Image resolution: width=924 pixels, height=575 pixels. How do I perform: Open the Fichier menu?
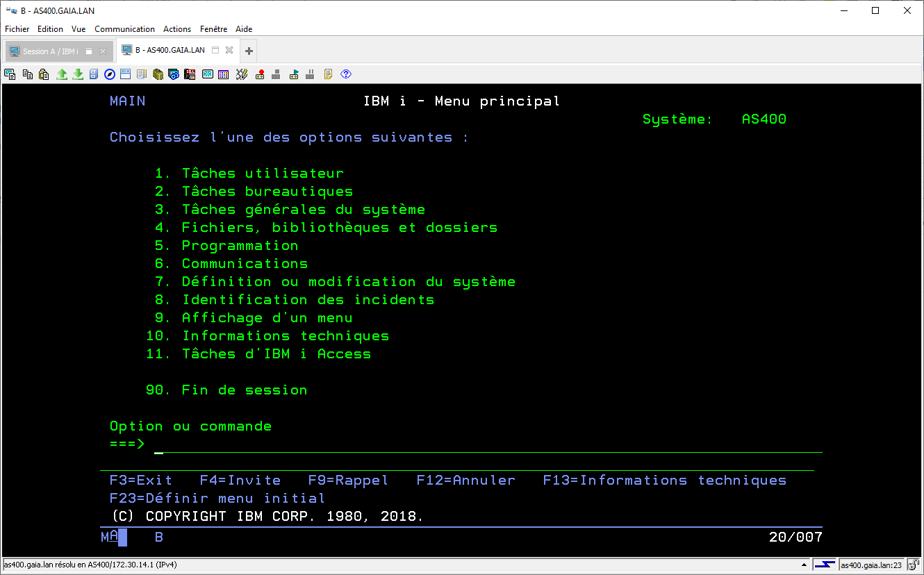pyautogui.click(x=17, y=29)
